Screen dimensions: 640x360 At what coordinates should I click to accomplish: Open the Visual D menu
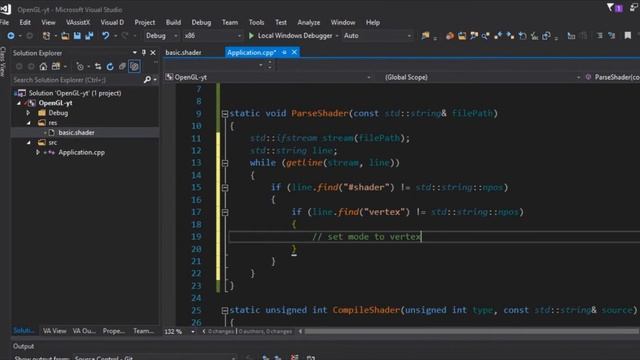tap(112, 22)
